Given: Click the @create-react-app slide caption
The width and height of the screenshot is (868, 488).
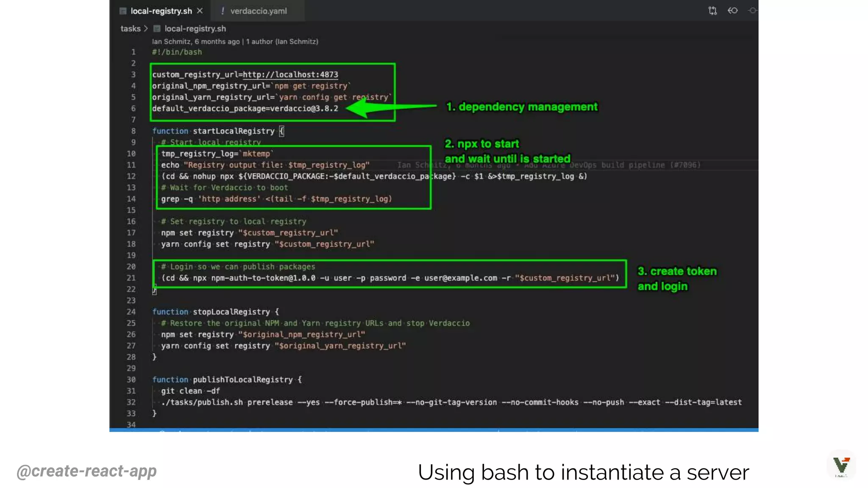Looking at the screenshot, I should point(86,471).
